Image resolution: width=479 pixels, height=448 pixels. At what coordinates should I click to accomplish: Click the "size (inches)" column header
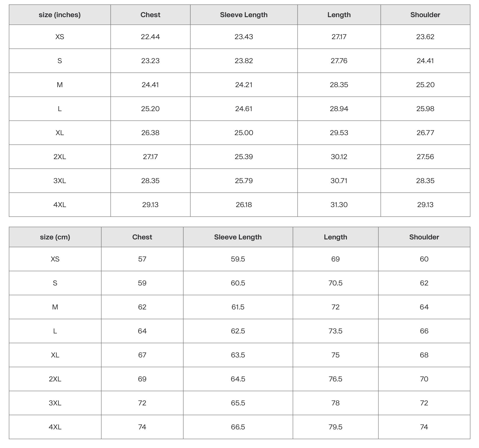point(60,15)
